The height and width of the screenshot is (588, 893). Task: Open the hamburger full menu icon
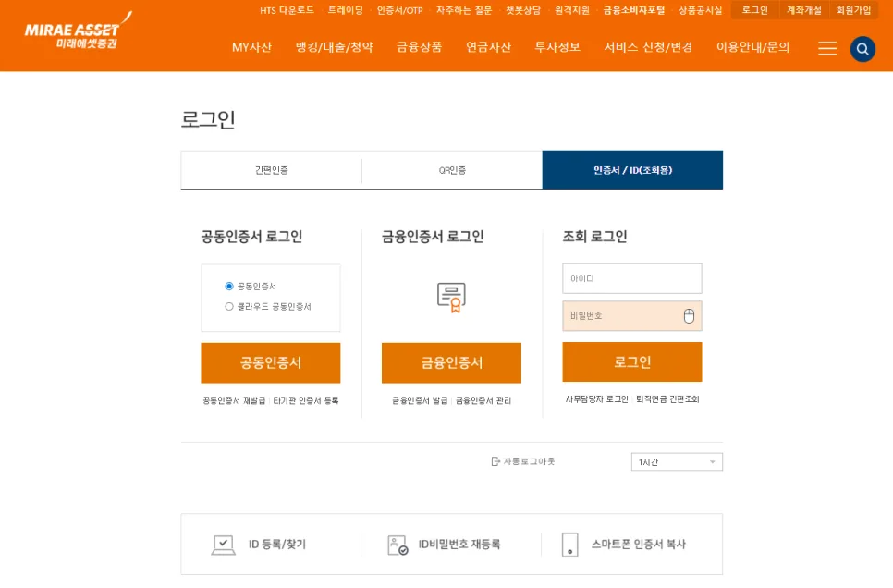click(x=827, y=48)
